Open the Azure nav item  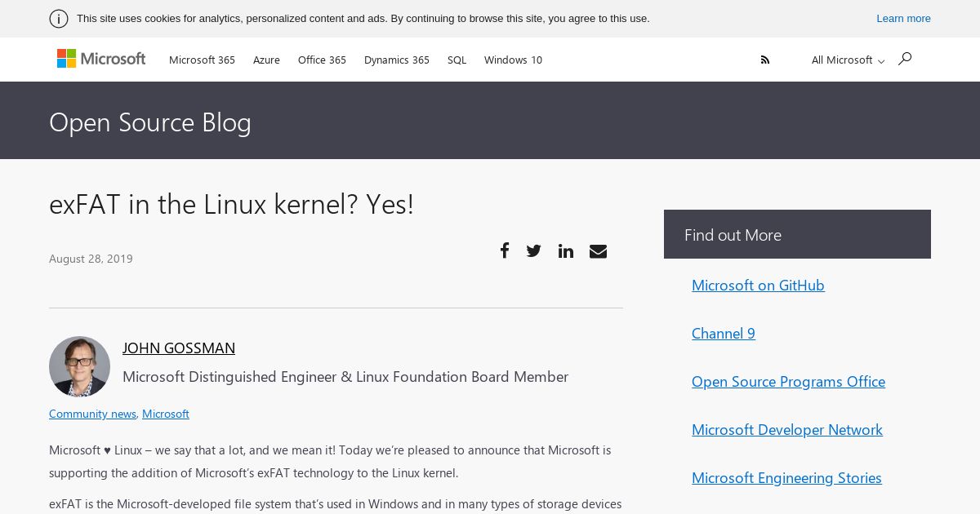[x=266, y=60]
